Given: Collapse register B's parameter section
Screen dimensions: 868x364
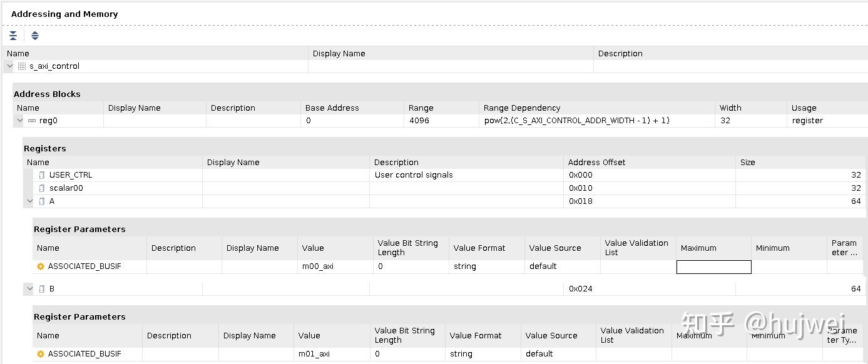Looking at the screenshot, I should pyautogui.click(x=29, y=288).
